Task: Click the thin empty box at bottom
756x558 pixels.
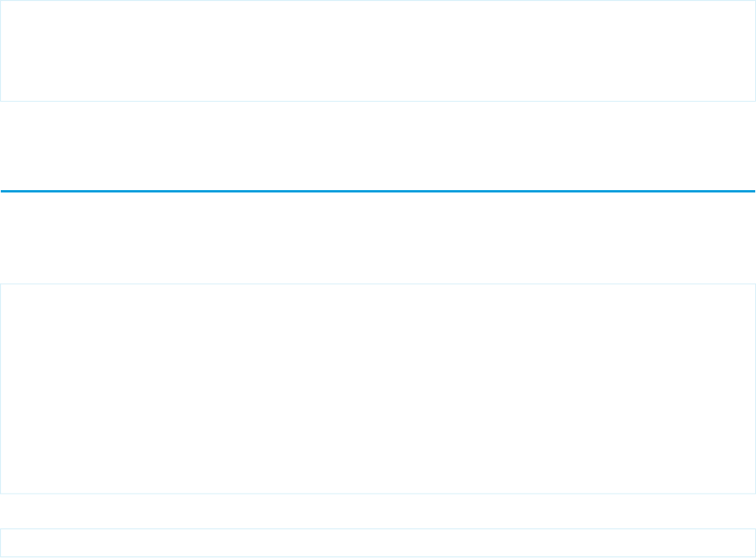Action: pos(377,543)
